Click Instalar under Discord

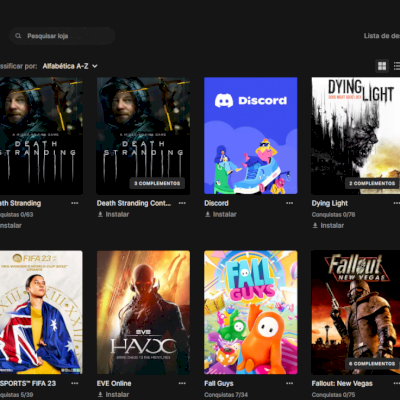click(x=221, y=214)
